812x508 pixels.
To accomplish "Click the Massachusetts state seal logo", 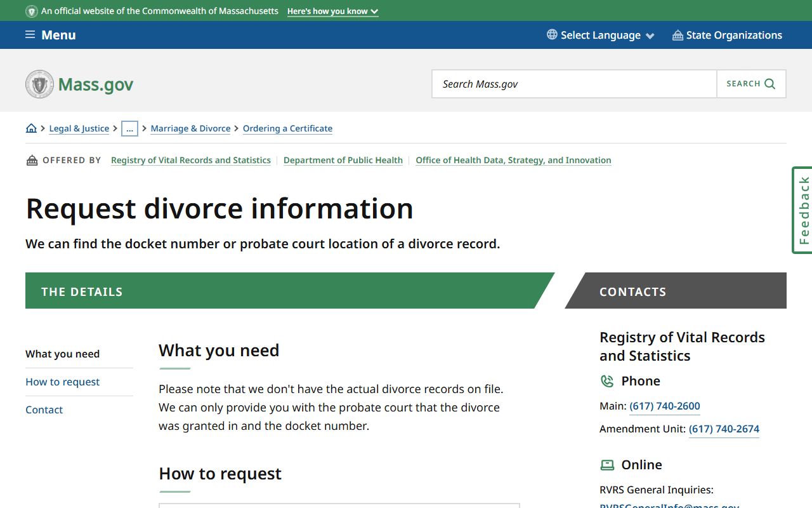I will coord(39,84).
